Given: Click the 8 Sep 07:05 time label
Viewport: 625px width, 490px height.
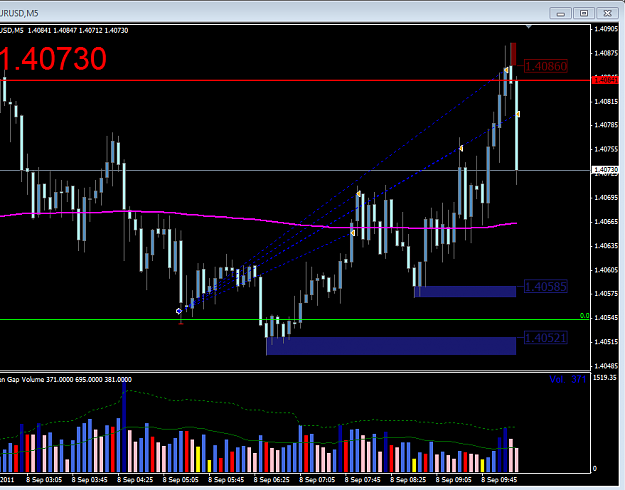Looking at the screenshot, I should pyautogui.click(x=317, y=480).
